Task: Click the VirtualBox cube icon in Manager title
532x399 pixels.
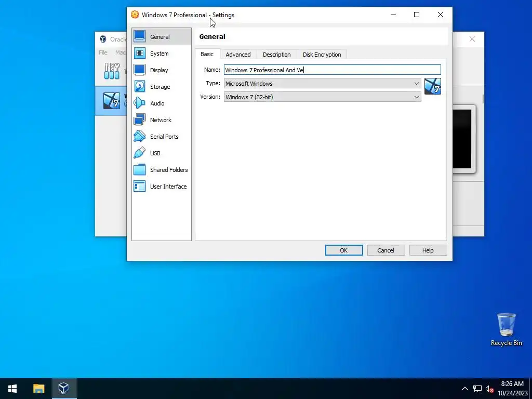Action: pyautogui.click(x=103, y=39)
